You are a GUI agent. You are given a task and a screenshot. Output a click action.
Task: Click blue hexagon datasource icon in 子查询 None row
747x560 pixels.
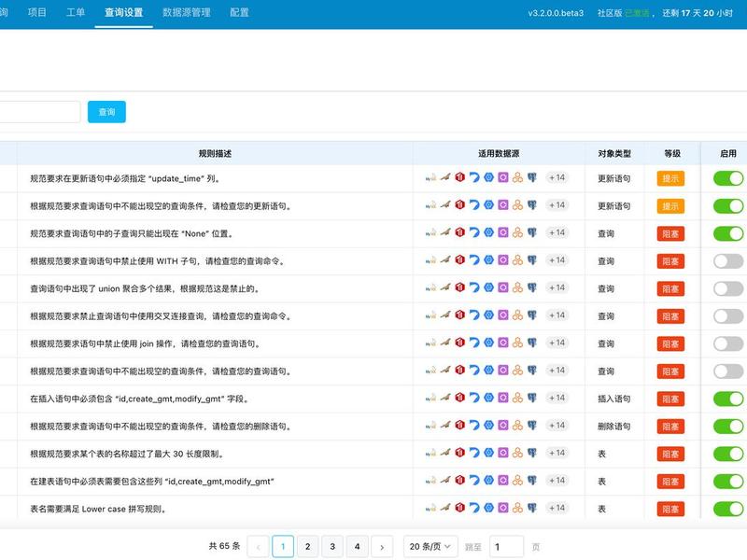coord(488,232)
